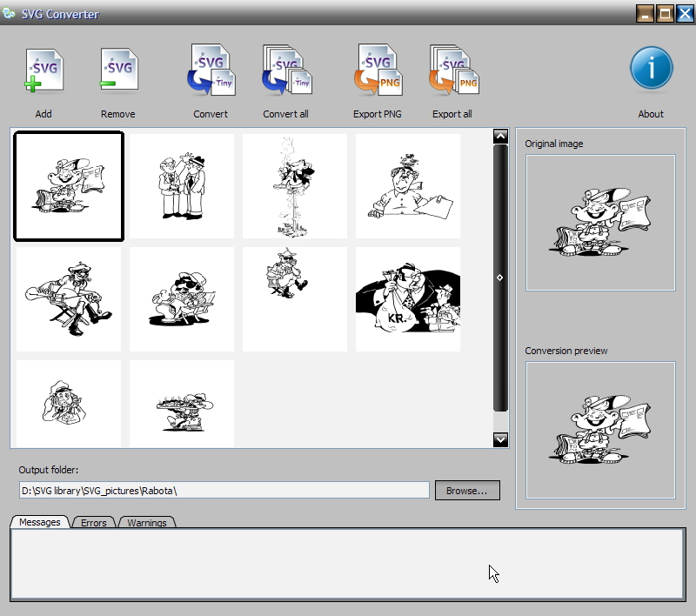
Task: Select the two men talking thumbnail
Action: tap(182, 186)
